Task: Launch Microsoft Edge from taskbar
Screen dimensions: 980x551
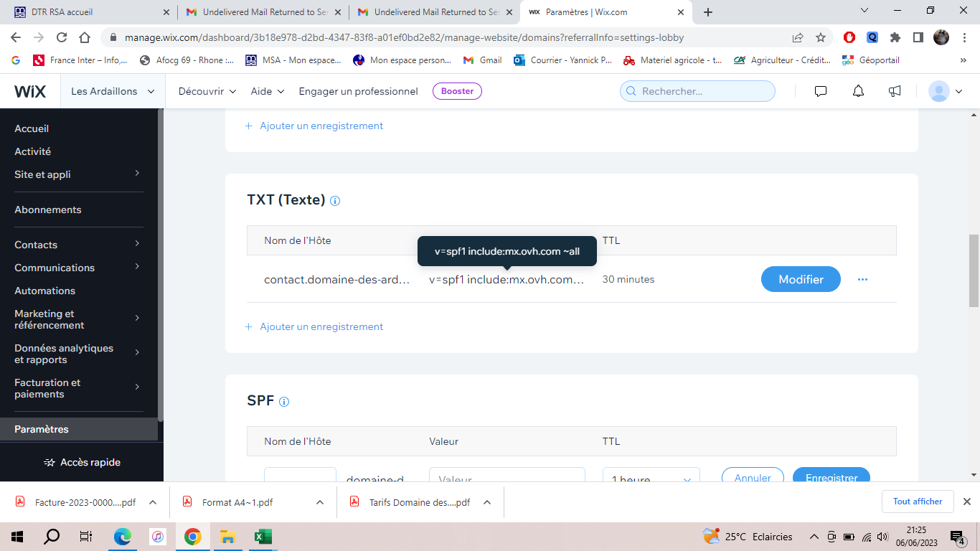Action: (123, 537)
